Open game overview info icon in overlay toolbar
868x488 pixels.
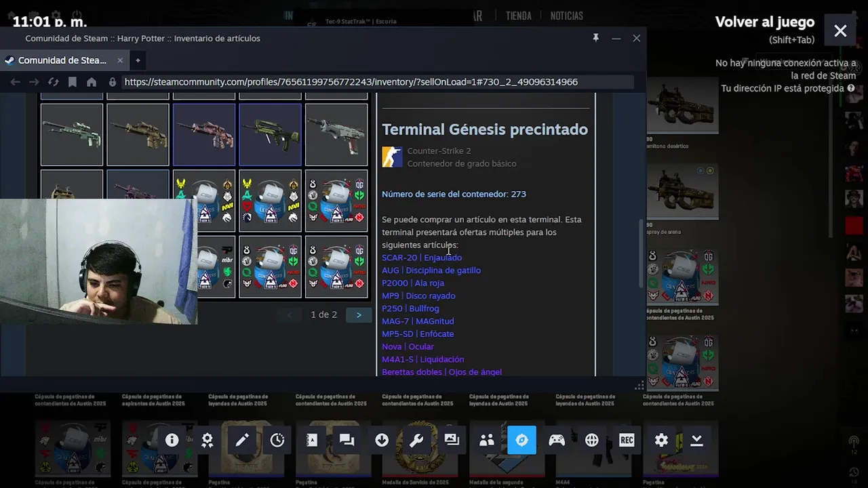pyautogui.click(x=172, y=440)
